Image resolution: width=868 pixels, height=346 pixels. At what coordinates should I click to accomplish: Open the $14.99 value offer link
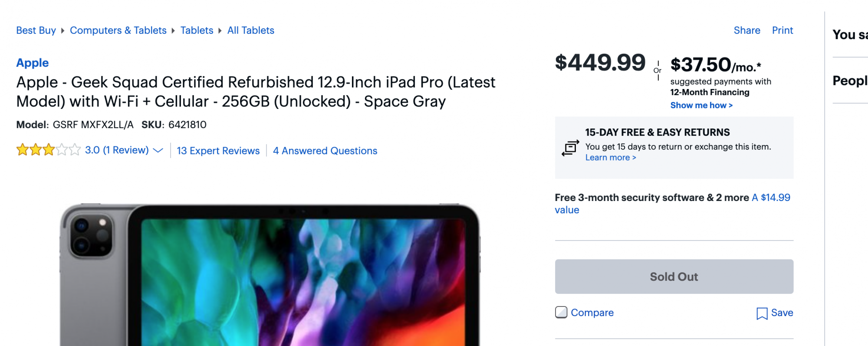(x=771, y=198)
